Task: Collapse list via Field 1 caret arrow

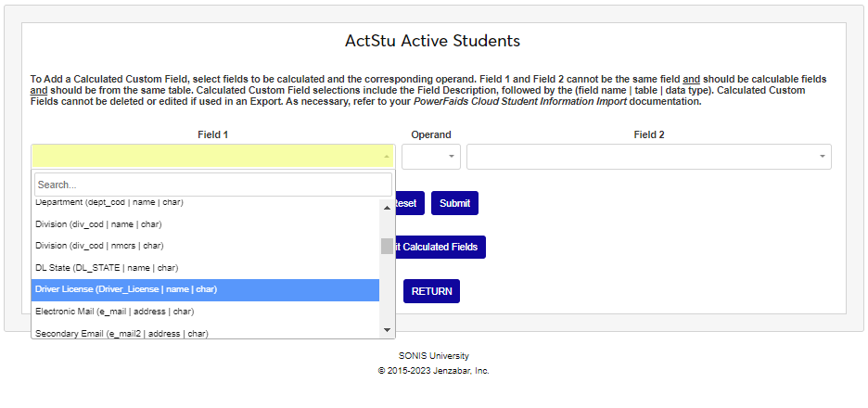Action: tap(386, 157)
